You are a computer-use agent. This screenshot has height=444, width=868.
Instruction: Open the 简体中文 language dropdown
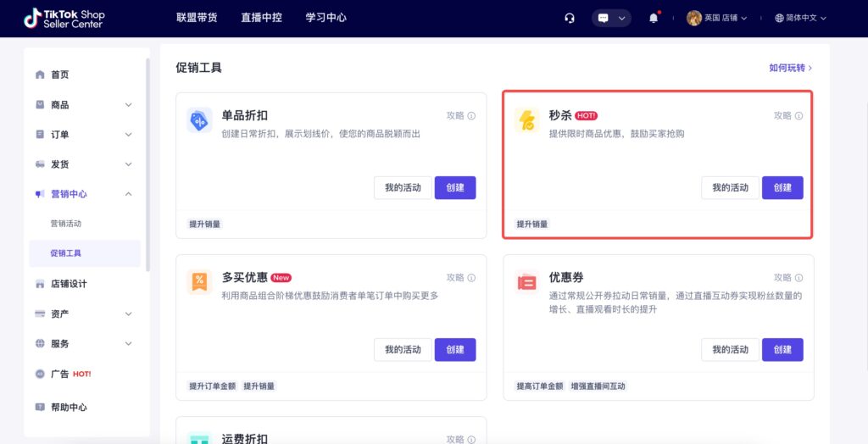tap(805, 18)
